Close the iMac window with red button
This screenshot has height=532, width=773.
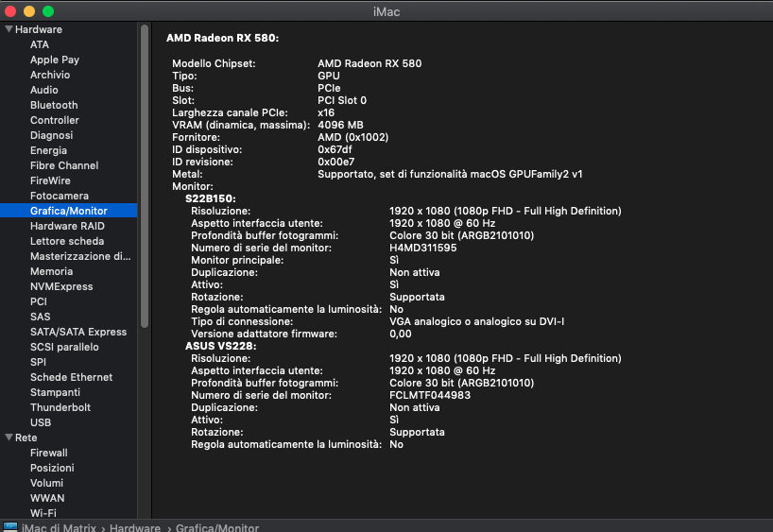pyautogui.click(x=10, y=10)
